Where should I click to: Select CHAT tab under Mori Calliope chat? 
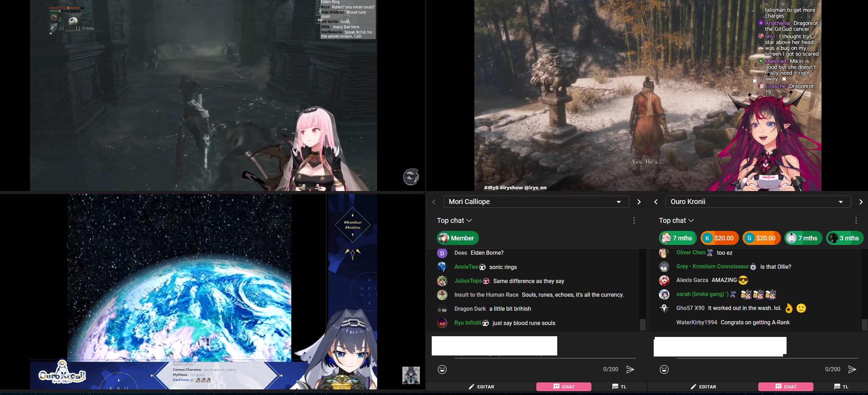[x=564, y=387]
